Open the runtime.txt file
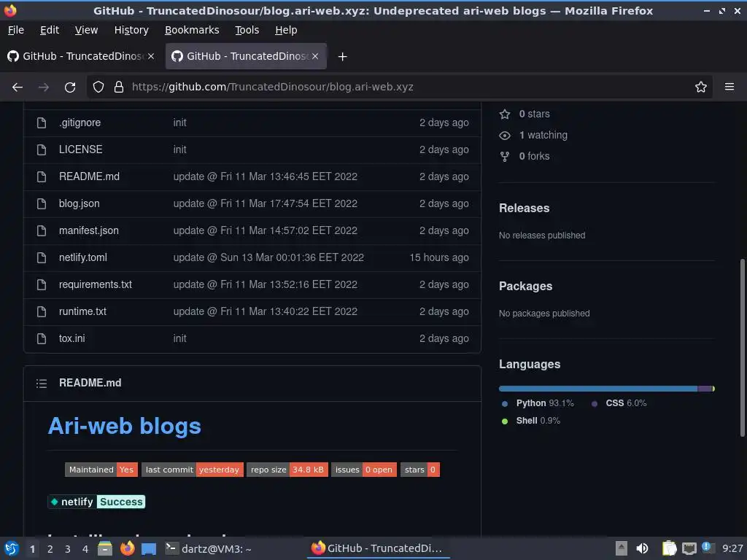 point(82,311)
